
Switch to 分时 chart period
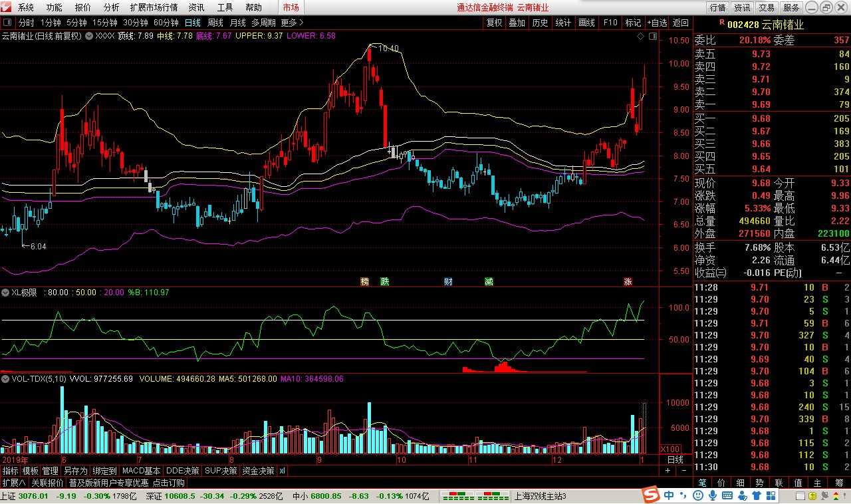point(27,22)
